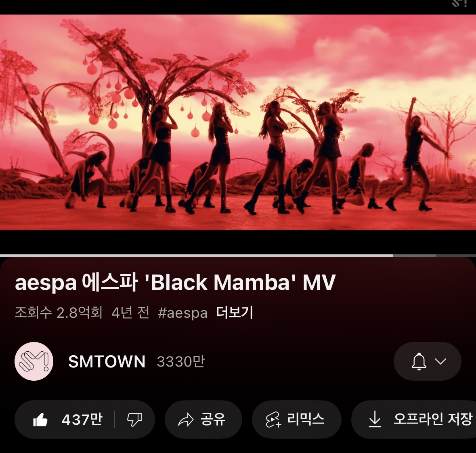This screenshot has width=476, height=453.
Task: Expand description with 더보기
Action: tap(234, 312)
